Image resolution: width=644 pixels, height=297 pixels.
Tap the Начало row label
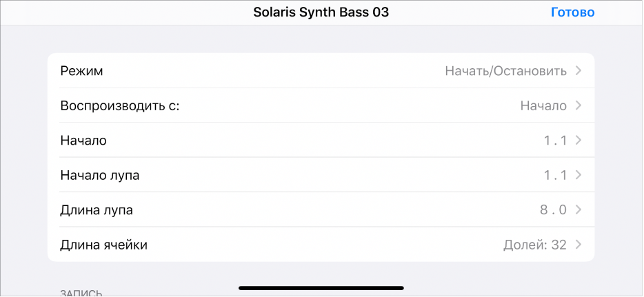(83, 141)
